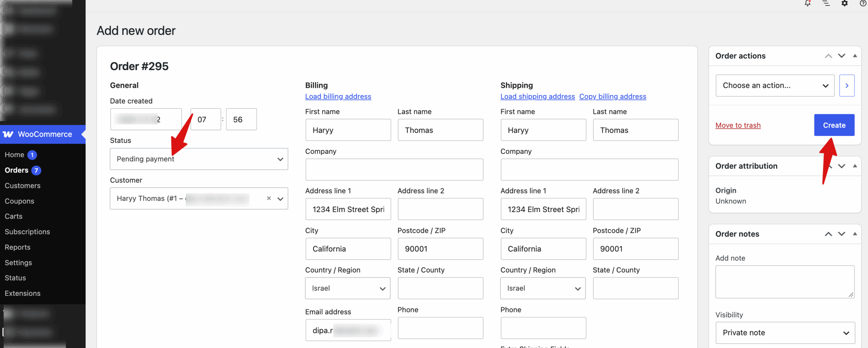Viewport: 868px width, 348px height.
Task: Click the Move to trash link
Action: [x=738, y=125]
